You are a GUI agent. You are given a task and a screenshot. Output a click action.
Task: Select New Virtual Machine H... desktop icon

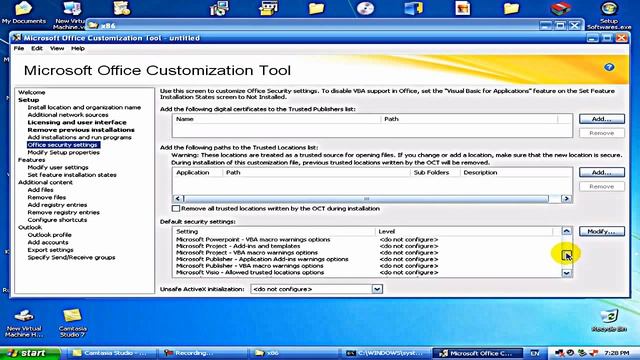[24, 322]
